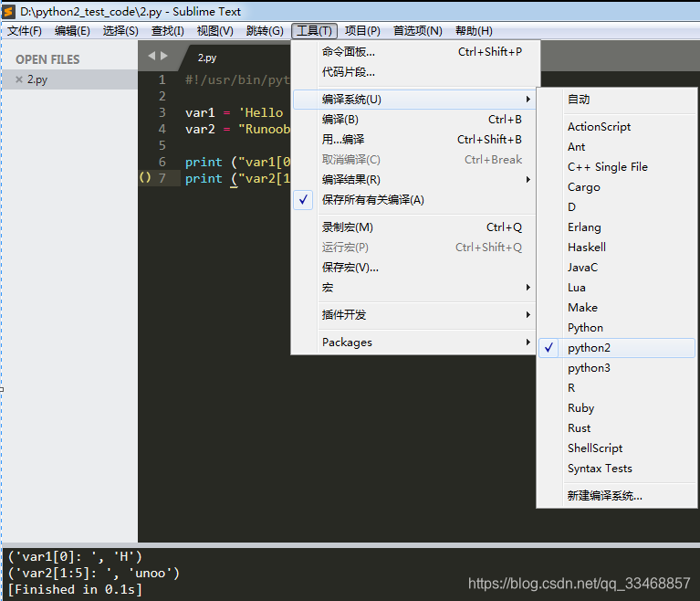Select Haskell build system

[x=617, y=248]
